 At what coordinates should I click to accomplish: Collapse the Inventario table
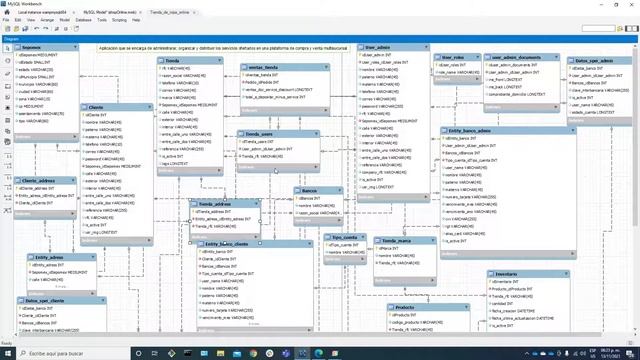tap(566, 274)
